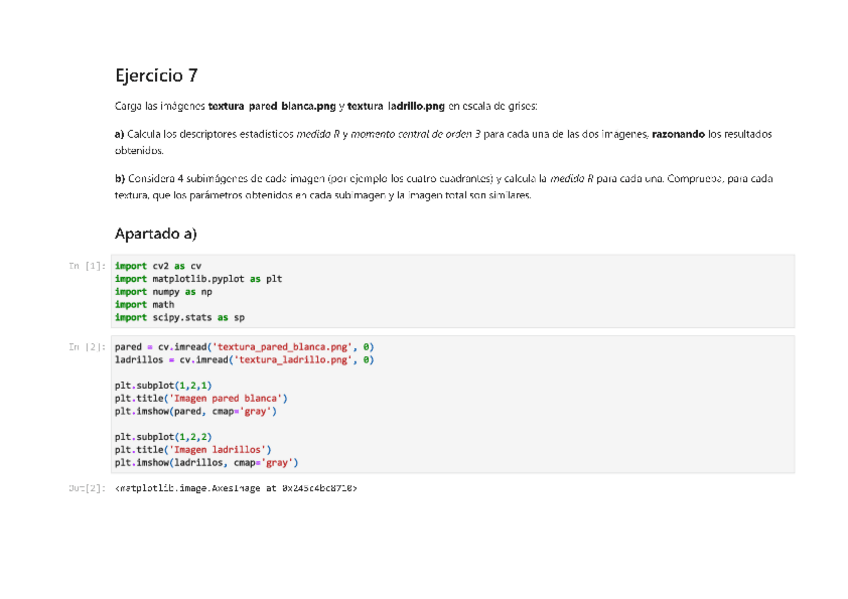This screenshot has height=599, width=848.
Task: Click the line defining the "ladrillos" variable
Action: click(x=244, y=360)
